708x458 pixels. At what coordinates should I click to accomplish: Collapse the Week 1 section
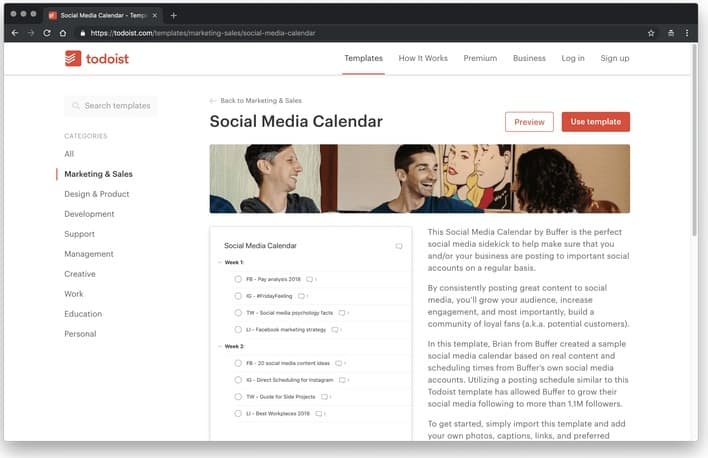point(220,262)
